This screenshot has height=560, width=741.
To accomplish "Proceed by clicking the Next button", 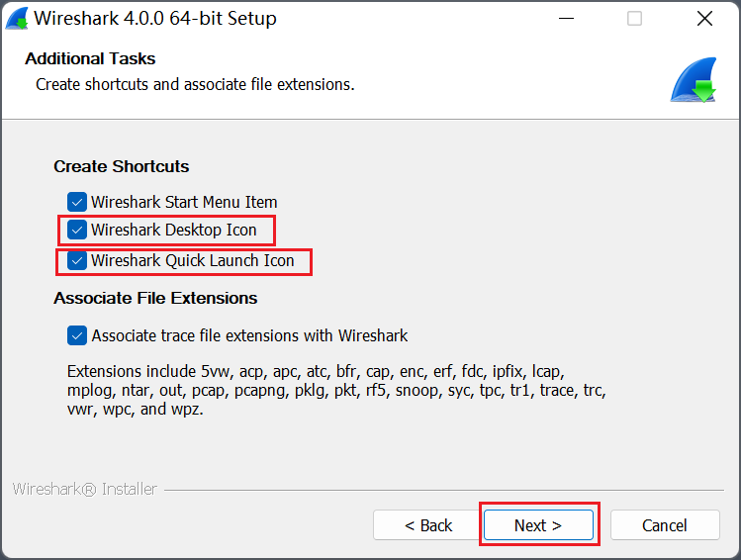I will point(538,525).
